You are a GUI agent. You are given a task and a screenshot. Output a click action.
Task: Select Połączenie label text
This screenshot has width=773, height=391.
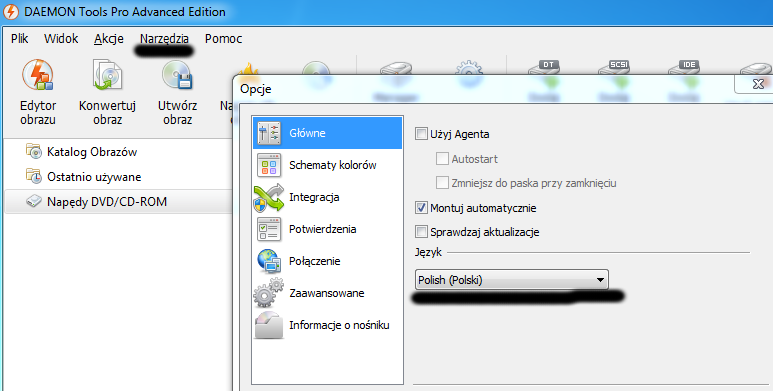point(315,261)
